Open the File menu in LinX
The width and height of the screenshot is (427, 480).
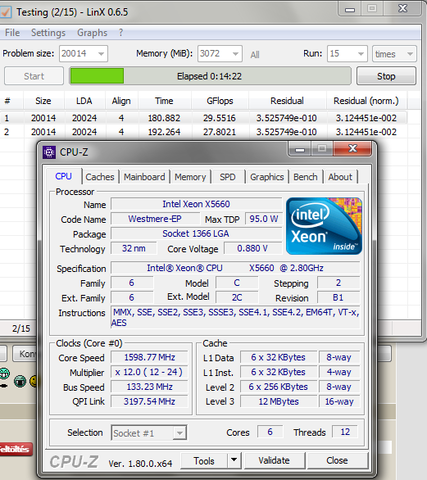(12, 33)
